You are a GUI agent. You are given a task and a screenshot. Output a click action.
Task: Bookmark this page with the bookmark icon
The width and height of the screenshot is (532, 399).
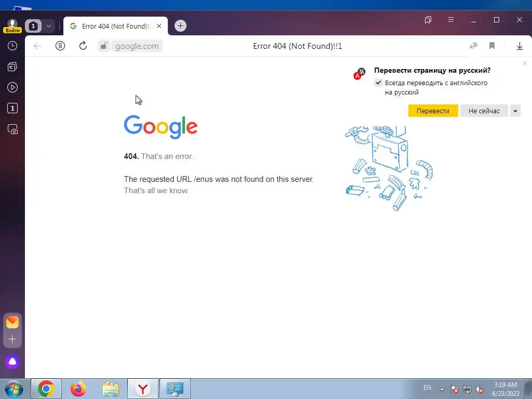(492, 46)
